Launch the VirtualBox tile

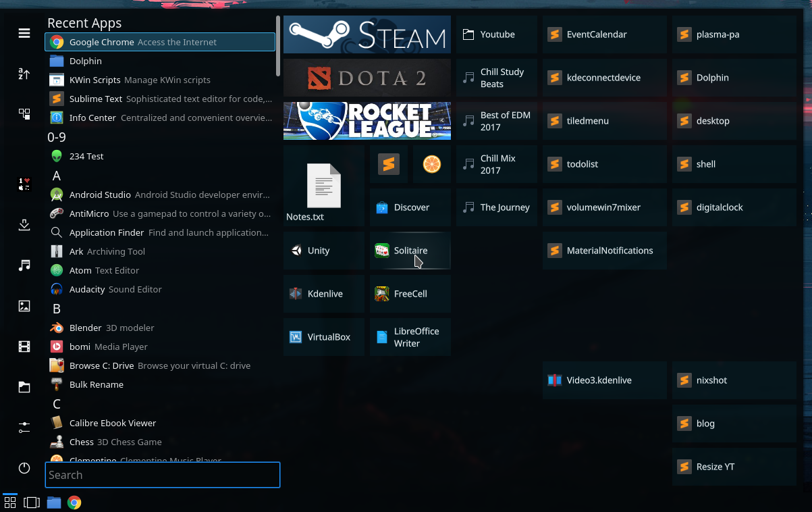coord(324,337)
